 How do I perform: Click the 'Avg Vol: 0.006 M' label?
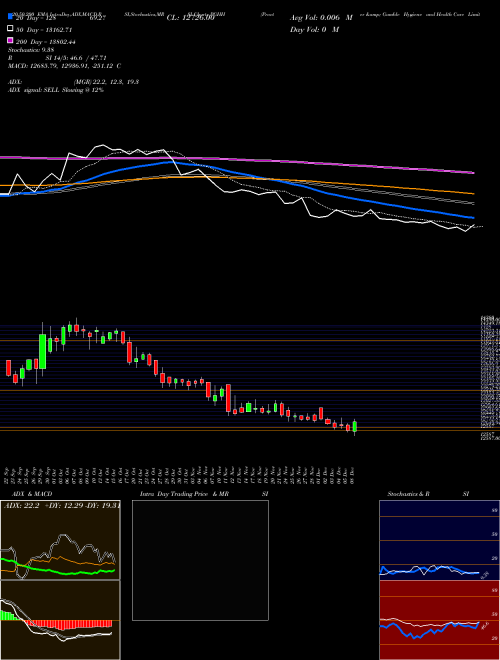[321, 18]
